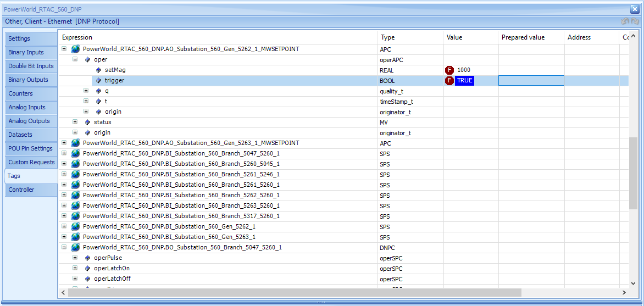
Task: Open the Analog Inputs tab
Action: [31, 107]
